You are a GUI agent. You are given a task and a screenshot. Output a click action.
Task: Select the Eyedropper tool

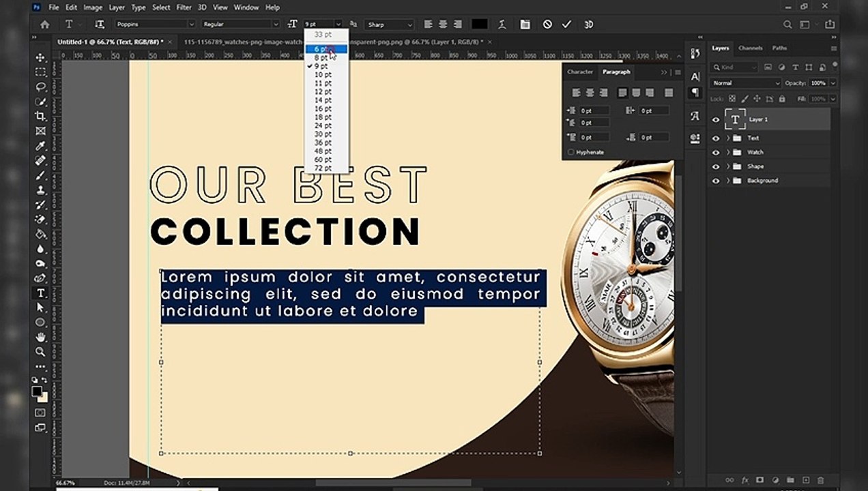[x=40, y=146]
